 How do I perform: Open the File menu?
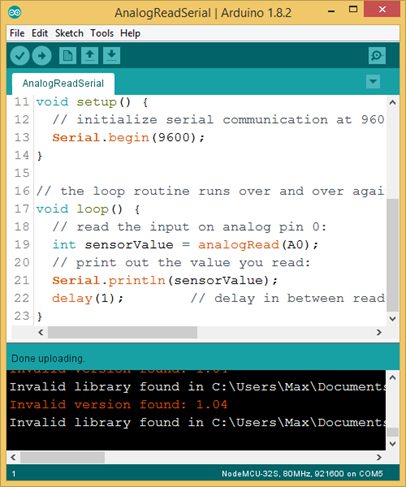tap(17, 33)
